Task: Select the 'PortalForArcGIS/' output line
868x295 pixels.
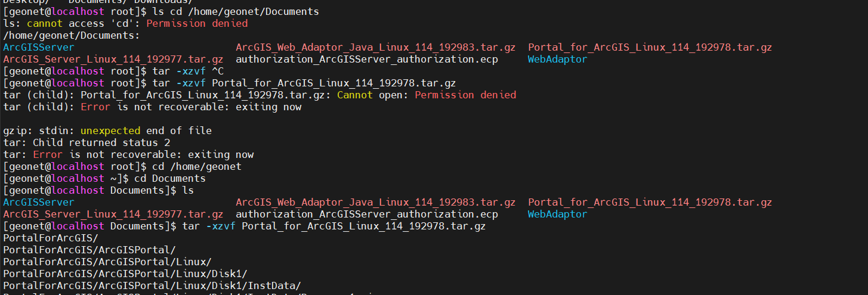Action: click(51, 238)
